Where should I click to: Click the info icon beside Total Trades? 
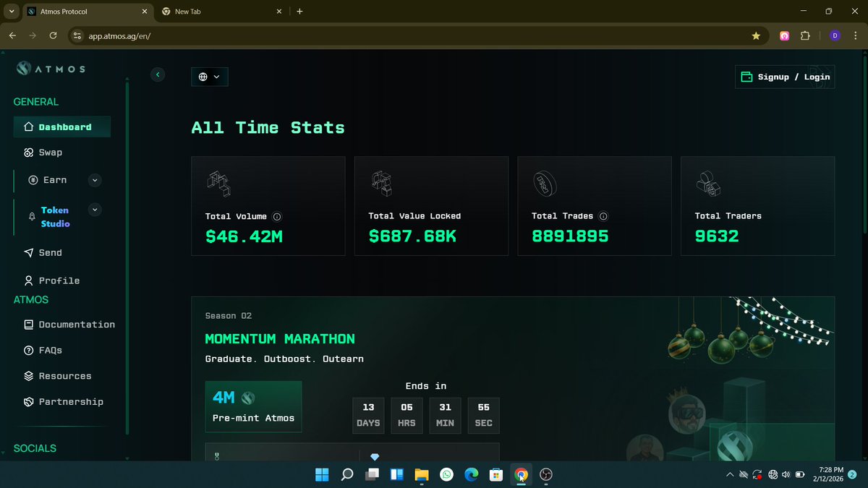tap(604, 215)
